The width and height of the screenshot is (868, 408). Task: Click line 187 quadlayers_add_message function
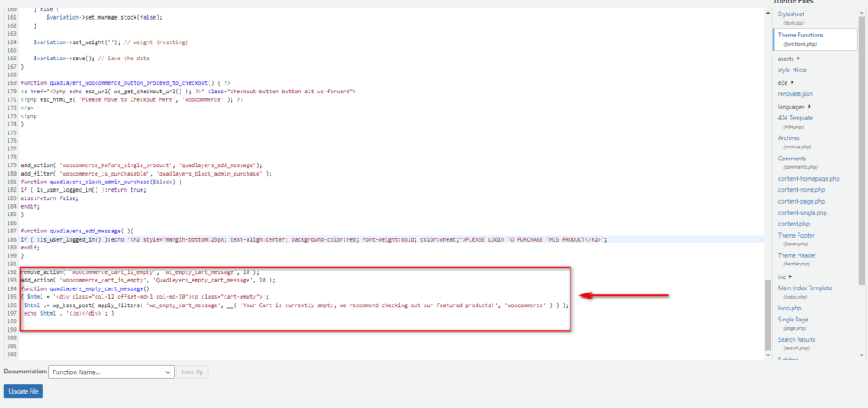click(x=77, y=231)
